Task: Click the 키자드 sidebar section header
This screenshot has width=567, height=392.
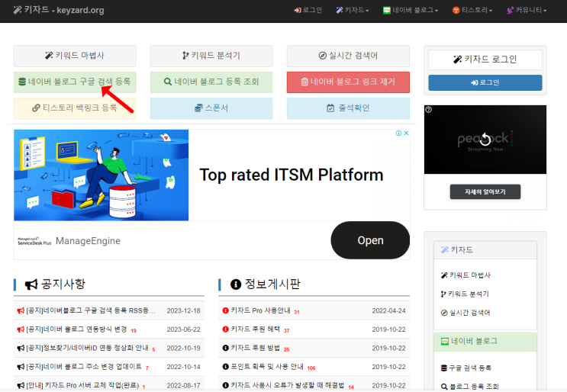Action: pos(485,250)
